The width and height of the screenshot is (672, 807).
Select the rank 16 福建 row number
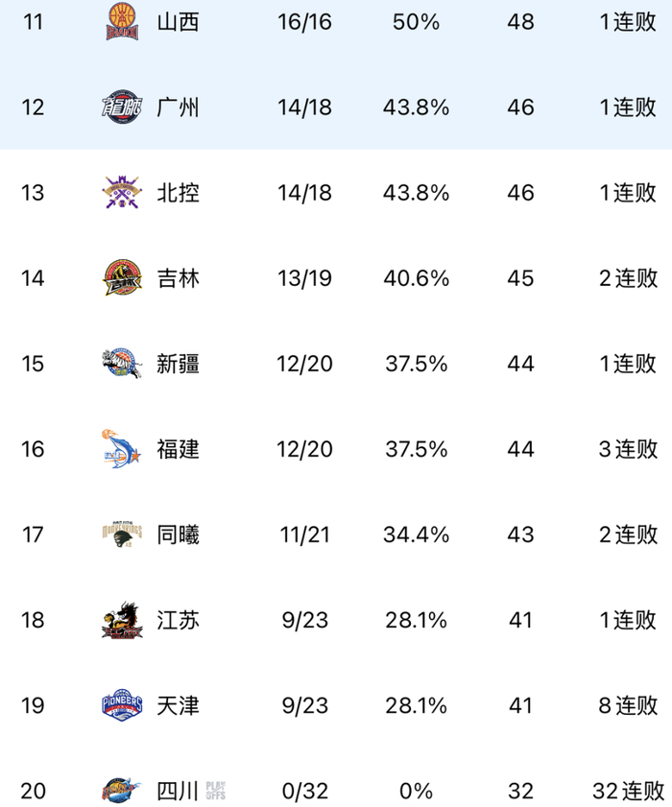[x=33, y=449]
